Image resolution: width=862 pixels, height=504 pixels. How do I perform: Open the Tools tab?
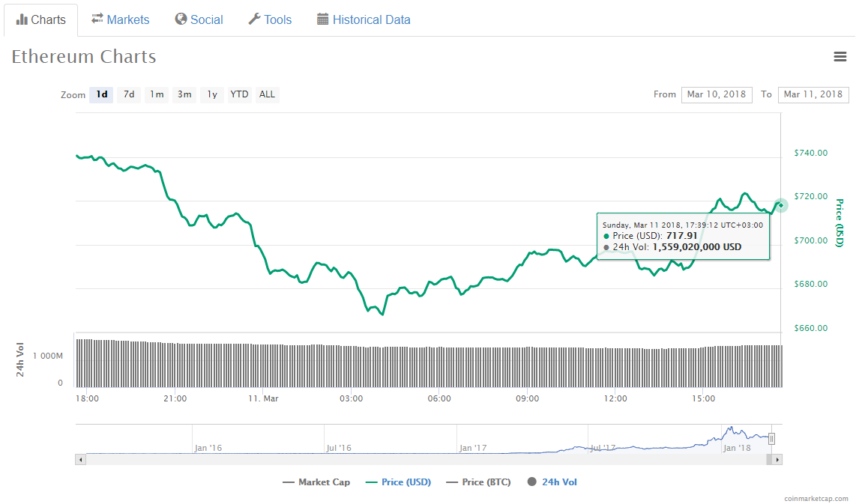[270, 19]
